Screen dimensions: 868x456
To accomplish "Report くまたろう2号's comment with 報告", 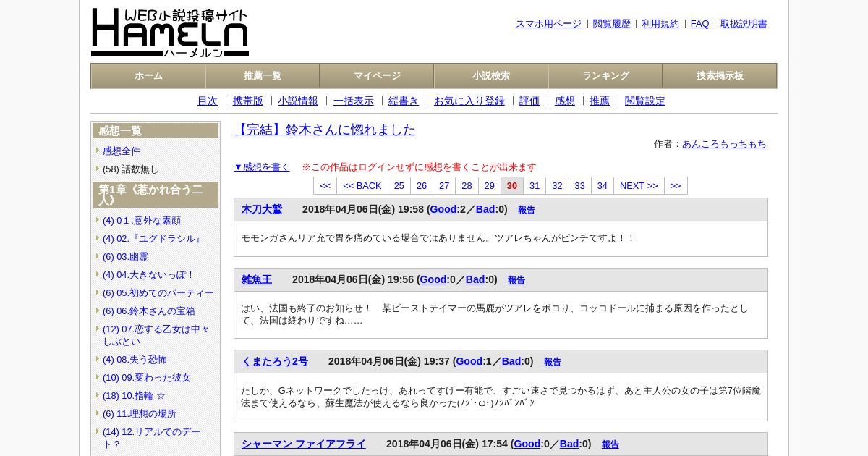I will pos(553,362).
